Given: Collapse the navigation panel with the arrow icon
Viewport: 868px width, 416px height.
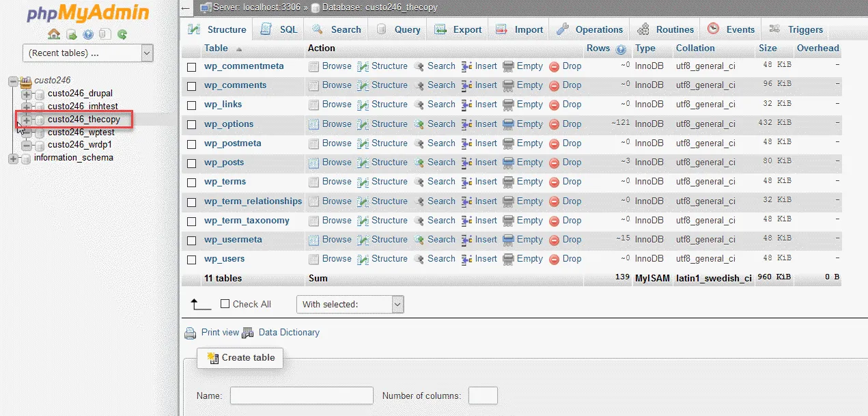Looking at the screenshot, I should 185,9.
